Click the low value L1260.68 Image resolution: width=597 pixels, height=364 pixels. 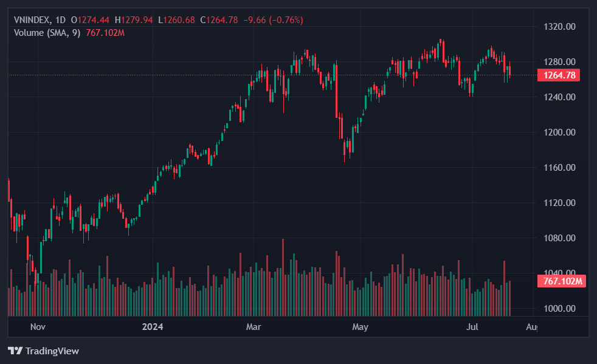pos(177,20)
